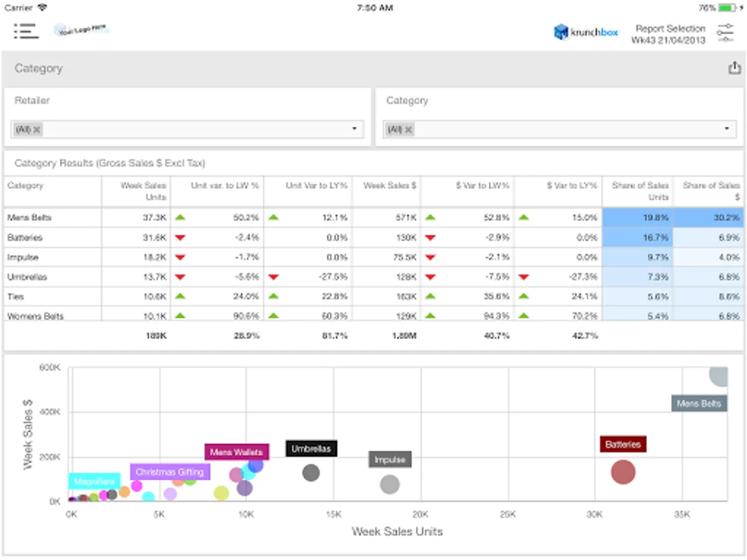Click the Christmas Gifting chart label

pyautogui.click(x=170, y=472)
